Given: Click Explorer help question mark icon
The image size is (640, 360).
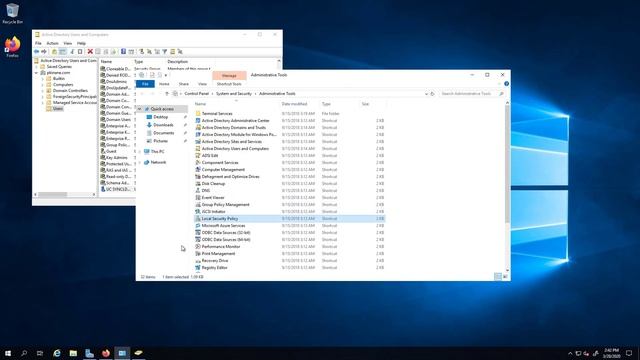Looking at the screenshot, I should pos(506,84).
